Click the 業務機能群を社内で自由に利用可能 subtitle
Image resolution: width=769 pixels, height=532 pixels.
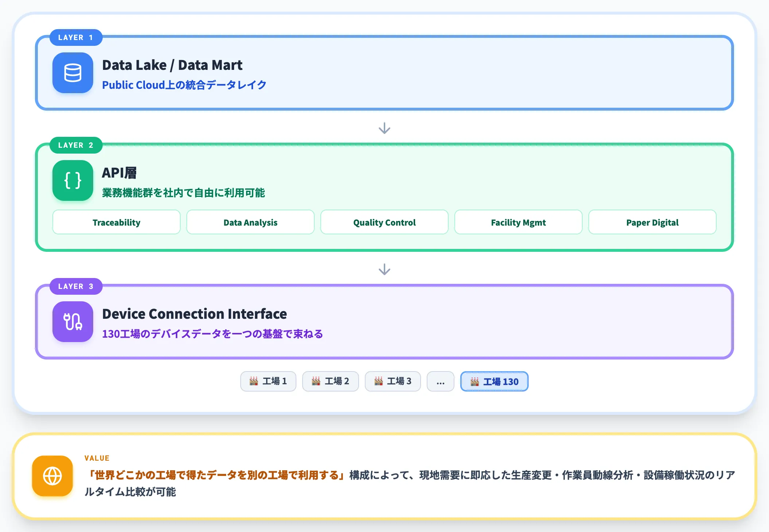(x=184, y=192)
